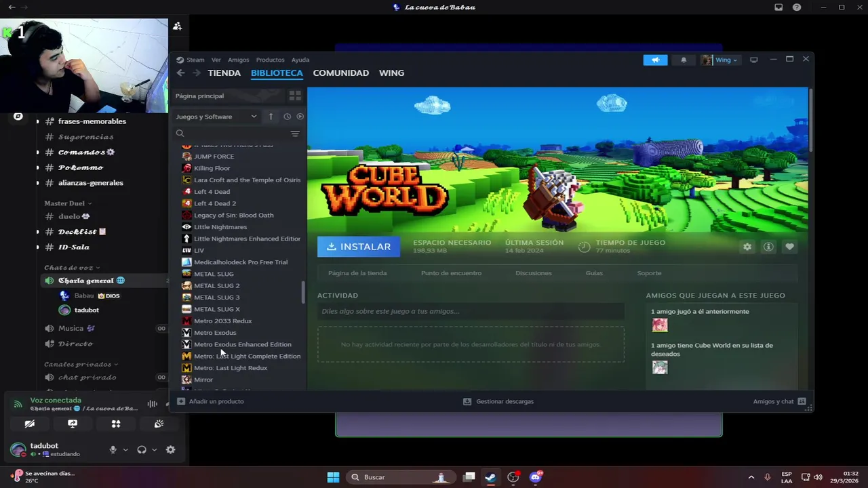Image resolution: width=868 pixels, height=488 pixels.
Task: Collapse Master Duel category
Action: coord(68,203)
